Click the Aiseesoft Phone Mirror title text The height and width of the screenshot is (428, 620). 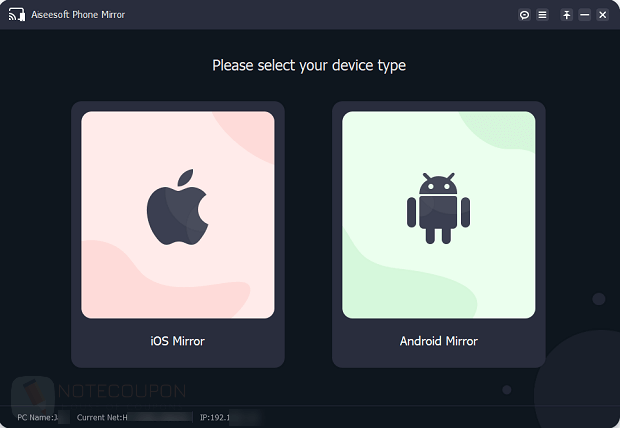78,15
